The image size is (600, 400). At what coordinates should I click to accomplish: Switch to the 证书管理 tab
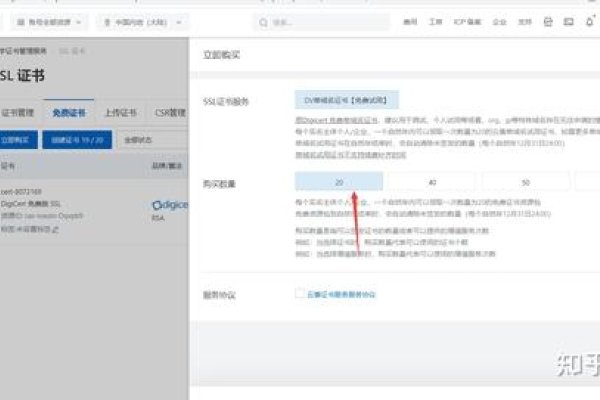[18, 113]
